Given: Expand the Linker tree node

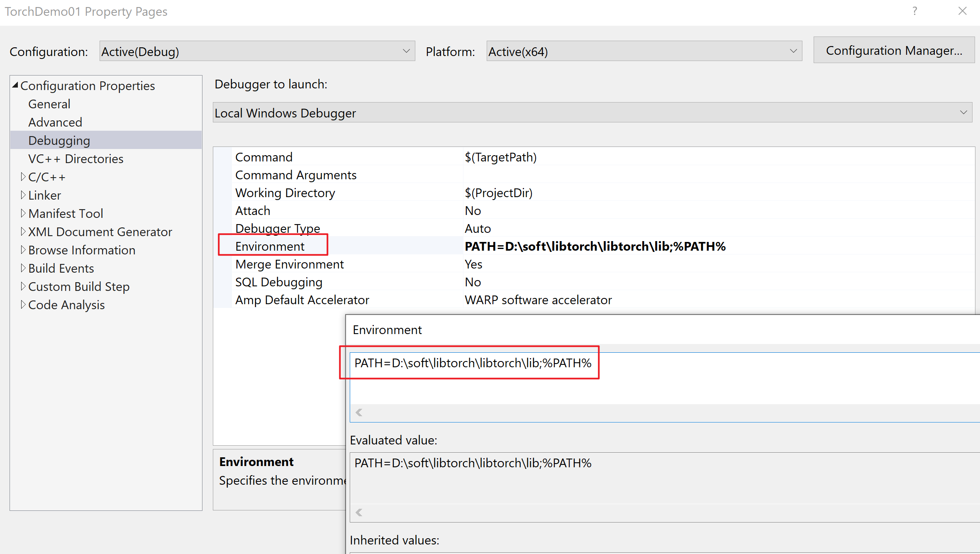Looking at the screenshot, I should 24,195.
